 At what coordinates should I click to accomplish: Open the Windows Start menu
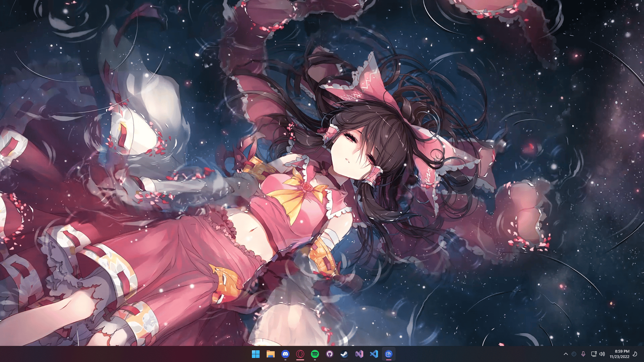[256, 354]
